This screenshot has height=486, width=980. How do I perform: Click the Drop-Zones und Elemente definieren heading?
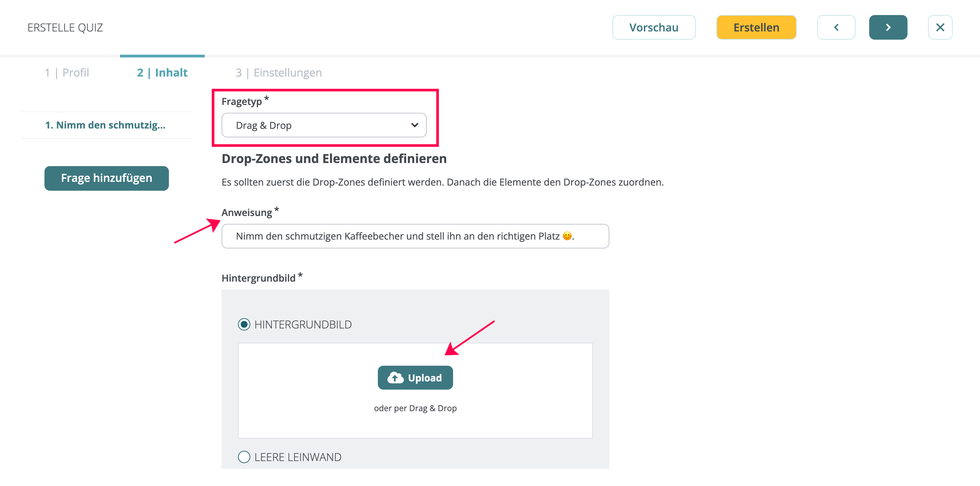pos(334,159)
